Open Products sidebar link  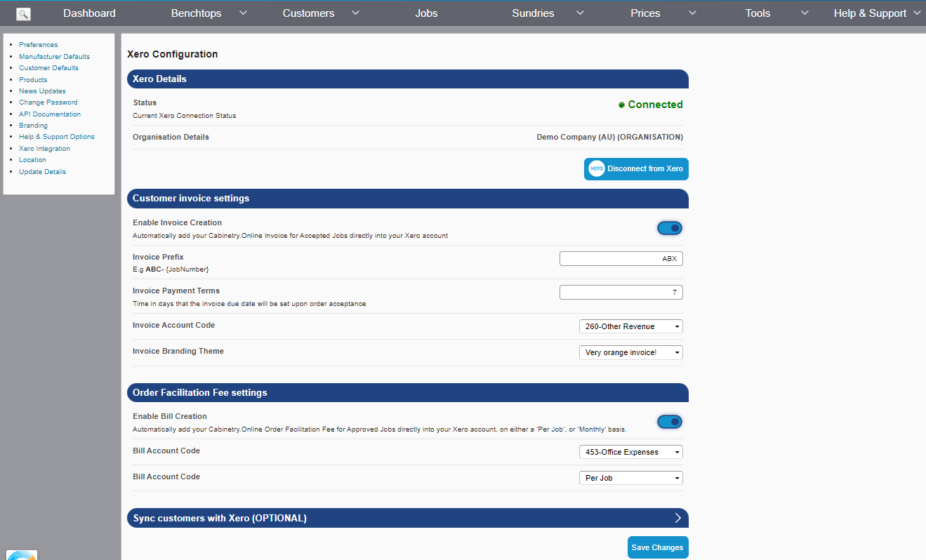[33, 80]
